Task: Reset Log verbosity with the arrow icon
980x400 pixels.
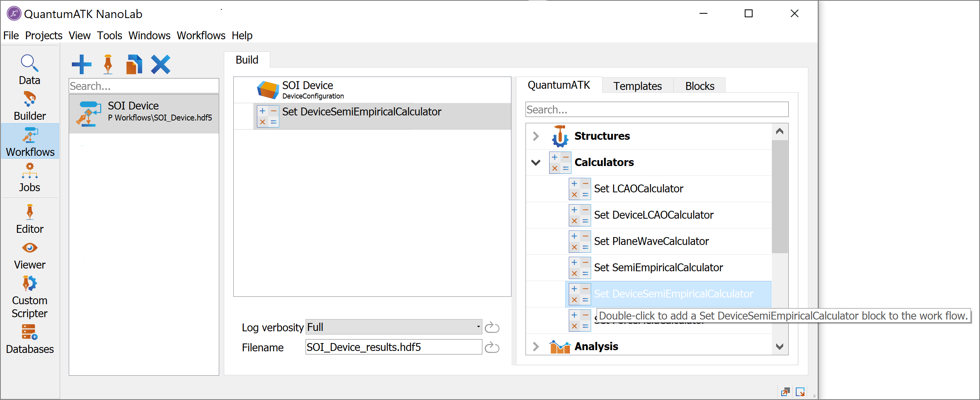Action: click(x=492, y=327)
